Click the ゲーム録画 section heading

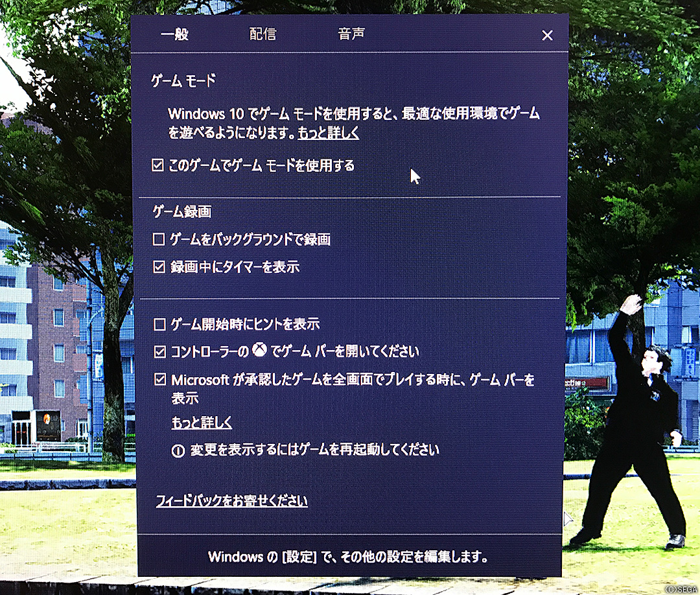182,211
